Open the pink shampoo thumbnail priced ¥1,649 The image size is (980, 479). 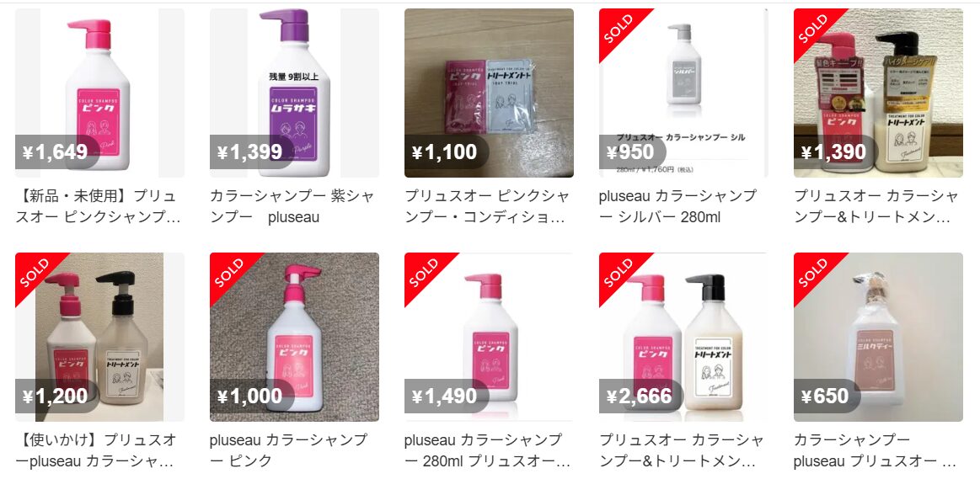point(99,93)
